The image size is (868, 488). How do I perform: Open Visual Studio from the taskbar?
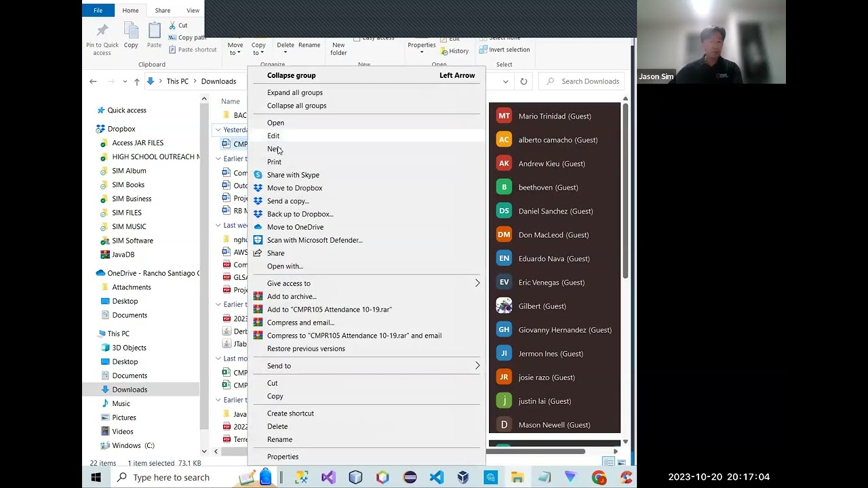point(328,477)
